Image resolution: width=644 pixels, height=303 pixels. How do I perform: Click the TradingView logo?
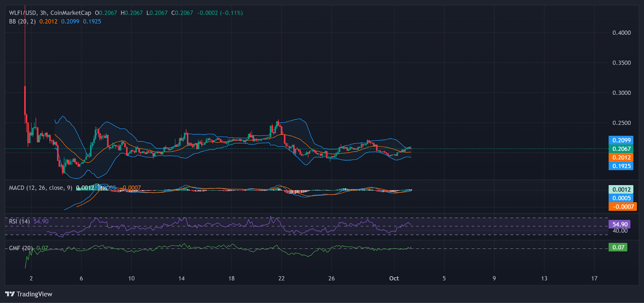coord(29,294)
